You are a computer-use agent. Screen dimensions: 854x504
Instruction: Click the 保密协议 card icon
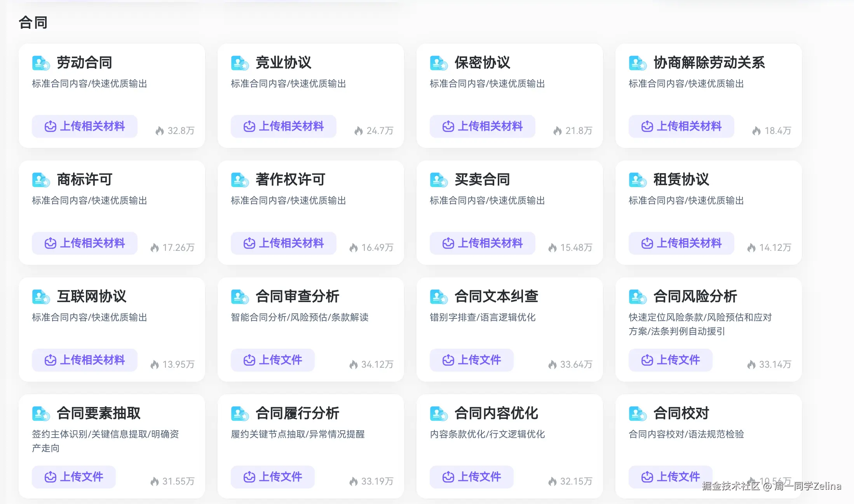pos(439,63)
